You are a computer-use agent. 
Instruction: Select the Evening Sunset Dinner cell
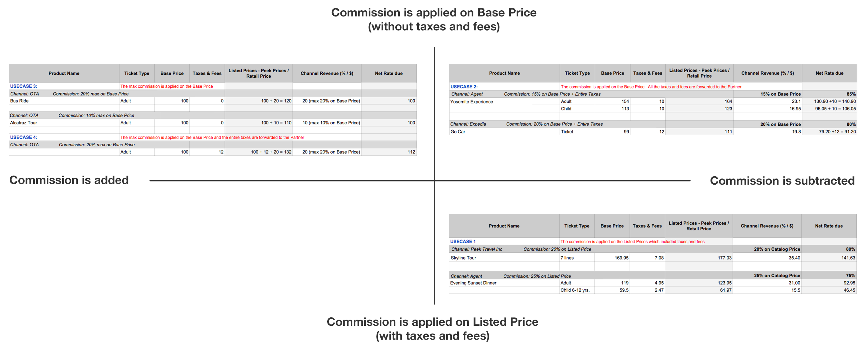[504, 283]
